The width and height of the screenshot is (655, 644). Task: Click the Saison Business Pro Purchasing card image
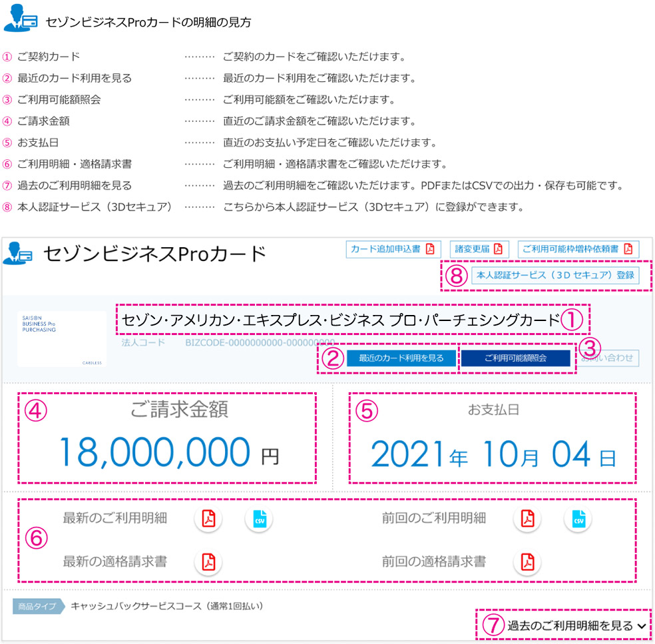[61, 339]
